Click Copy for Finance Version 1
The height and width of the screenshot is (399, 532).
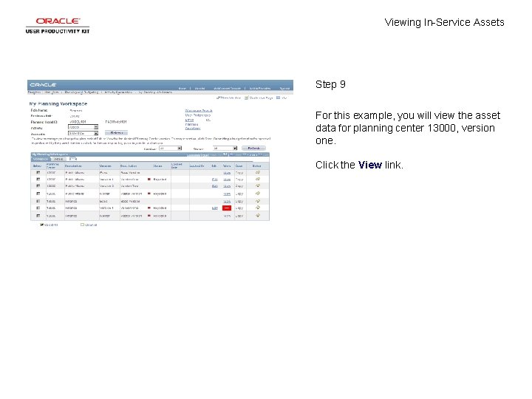[x=239, y=208]
